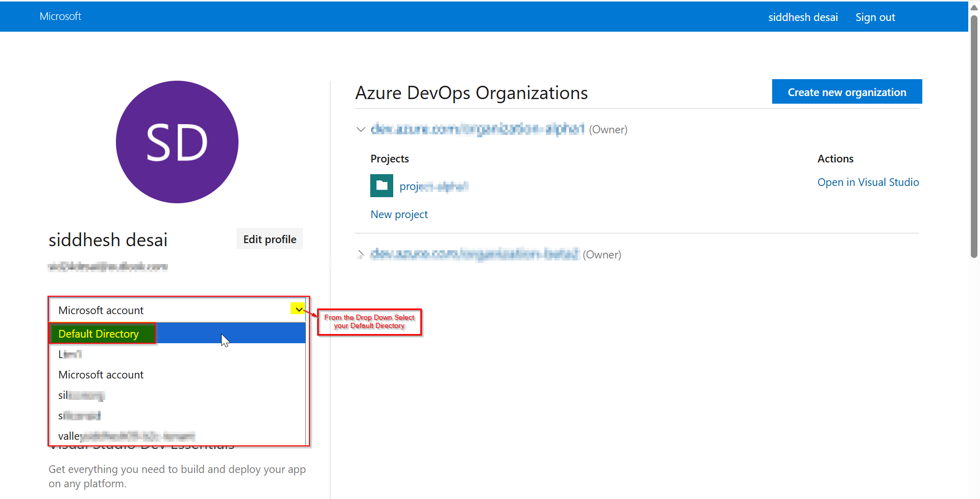The image size is (980, 499).
Task: Click the teal project folder icon
Action: tap(381, 185)
